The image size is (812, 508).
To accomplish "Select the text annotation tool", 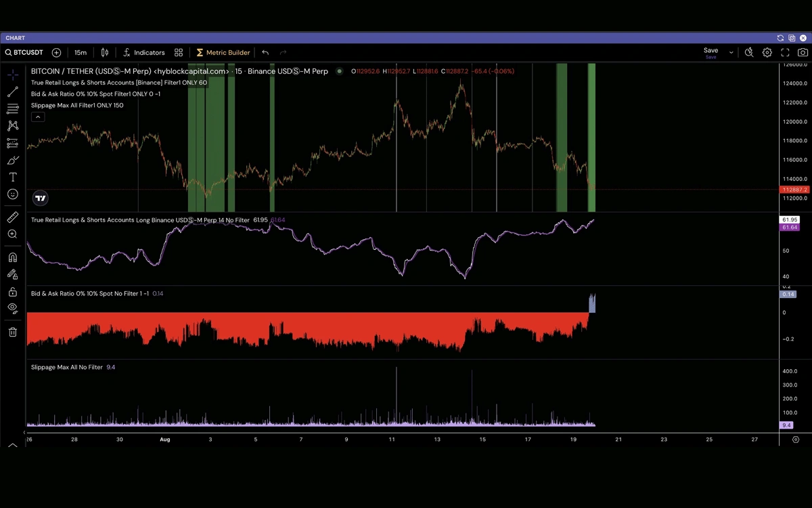I will (13, 177).
